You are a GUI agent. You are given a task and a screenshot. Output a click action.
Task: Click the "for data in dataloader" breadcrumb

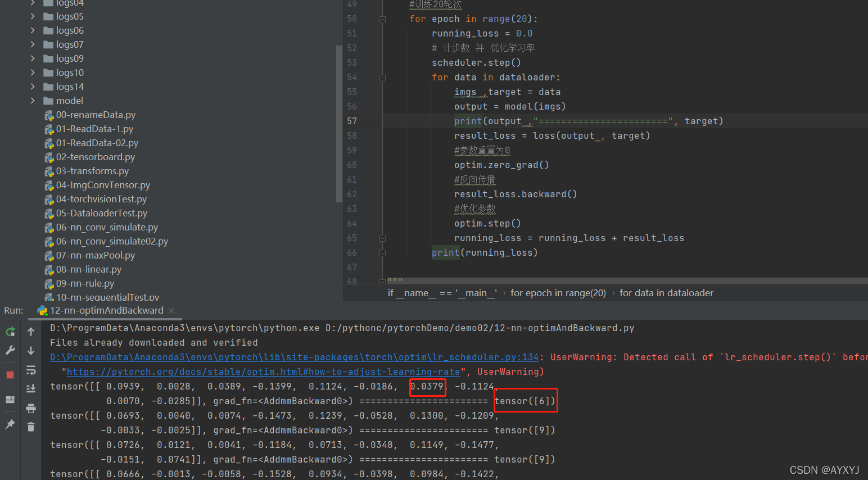666,293
